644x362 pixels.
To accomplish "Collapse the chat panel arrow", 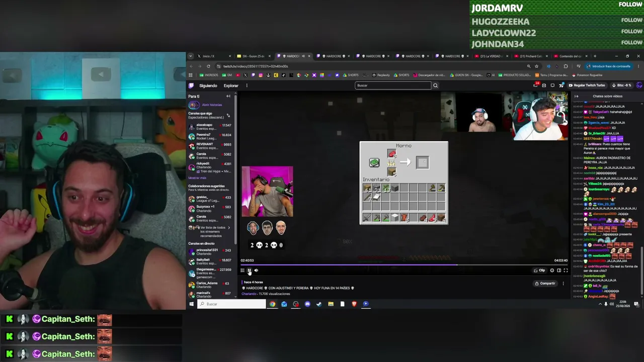I will click(x=576, y=96).
